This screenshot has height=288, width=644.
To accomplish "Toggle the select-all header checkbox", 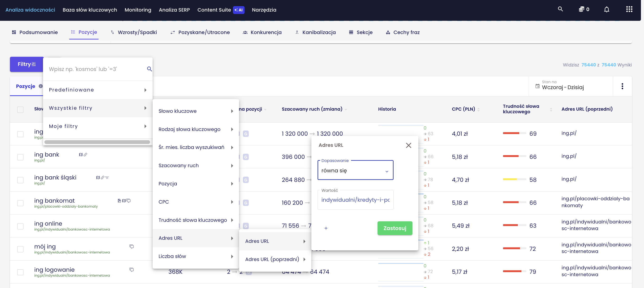I will (x=20, y=109).
